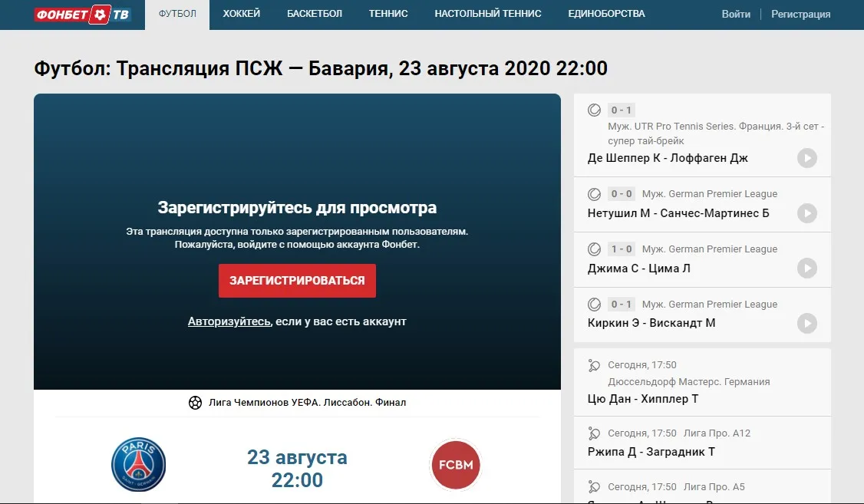Click the Зарегистрируйтесь для просмотра heading
This screenshot has height=504, width=864.
click(x=297, y=208)
